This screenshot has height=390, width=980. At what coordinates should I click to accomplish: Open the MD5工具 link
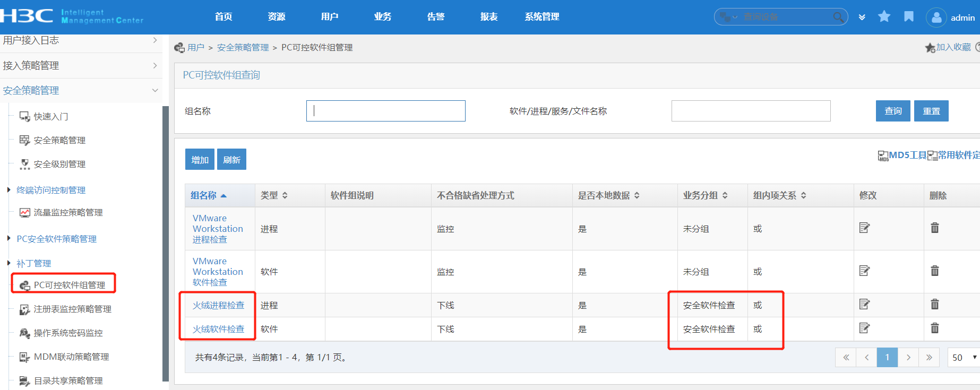(902, 155)
